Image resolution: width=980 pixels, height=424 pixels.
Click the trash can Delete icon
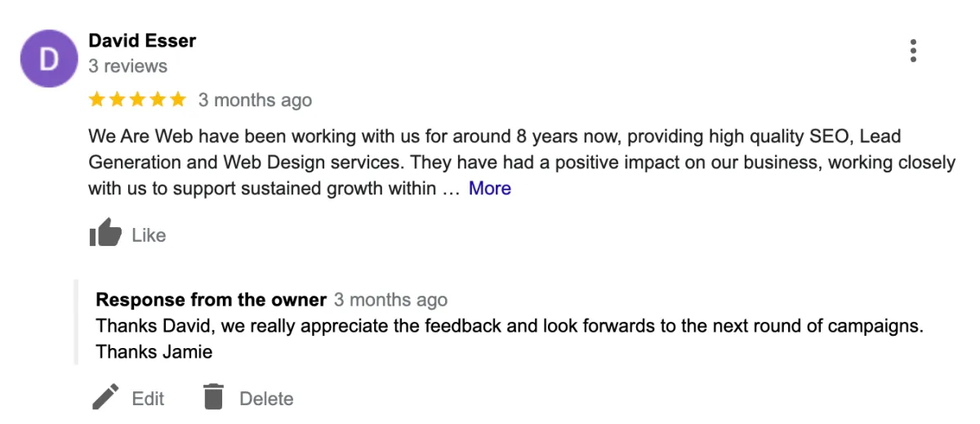(213, 397)
